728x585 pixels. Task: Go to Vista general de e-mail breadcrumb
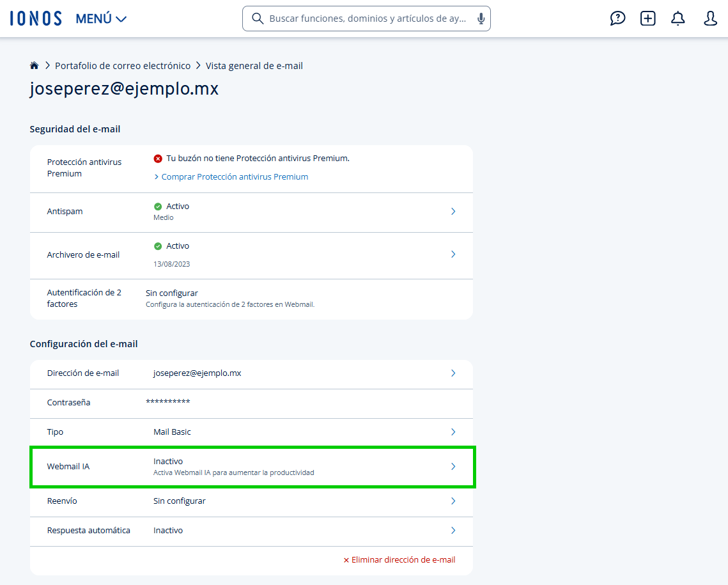(x=254, y=66)
